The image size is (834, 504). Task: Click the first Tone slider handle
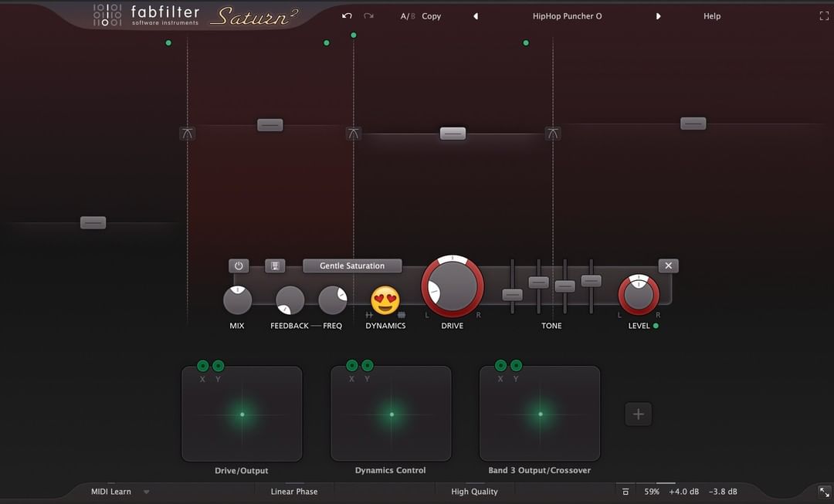pyautogui.click(x=512, y=295)
